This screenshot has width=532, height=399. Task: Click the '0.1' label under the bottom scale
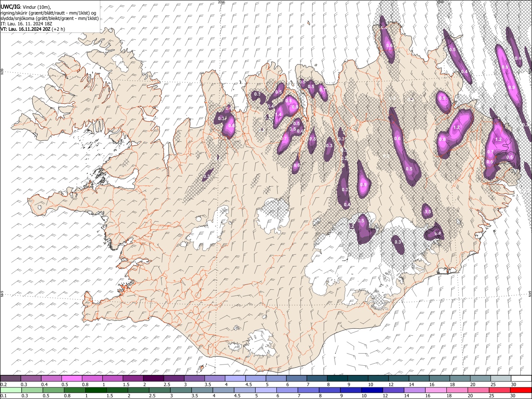pos(3,396)
